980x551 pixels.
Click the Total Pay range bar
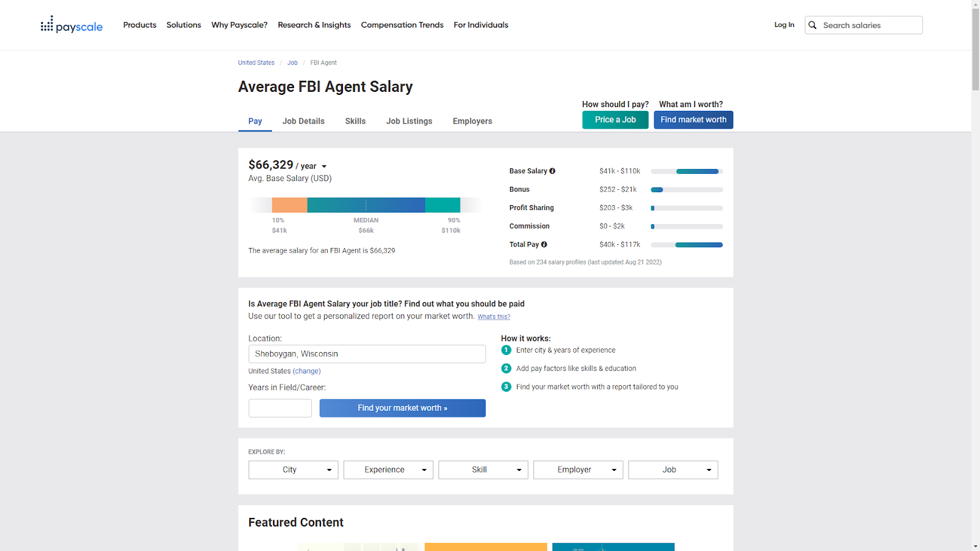[x=687, y=245]
